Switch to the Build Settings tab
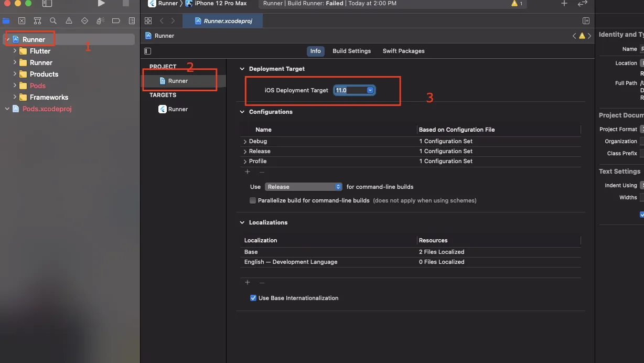 pyautogui.click(x=351, y=51)
